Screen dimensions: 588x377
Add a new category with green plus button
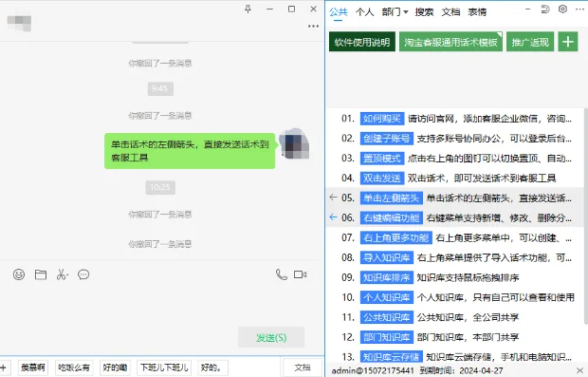click(568, 42)
